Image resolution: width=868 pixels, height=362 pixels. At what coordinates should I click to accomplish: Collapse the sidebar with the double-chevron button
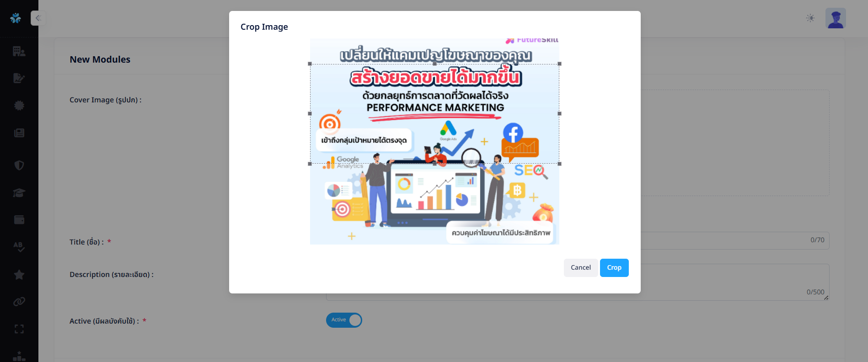click(x=38, y=18)
